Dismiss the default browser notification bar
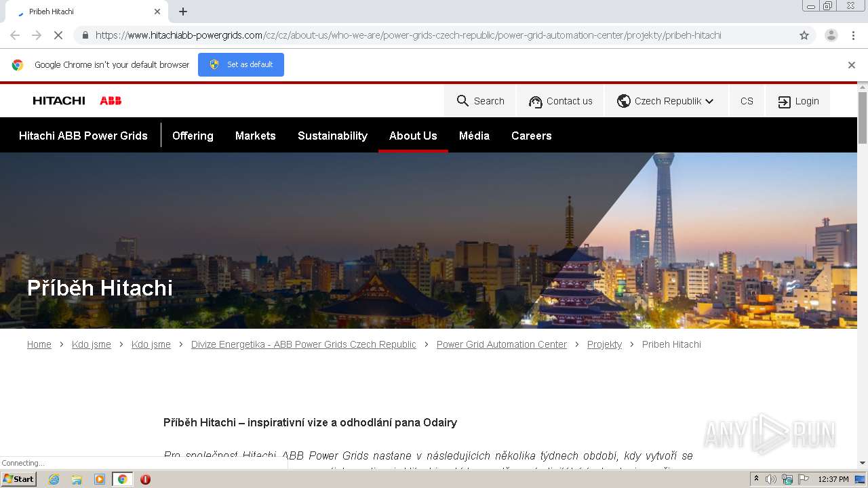The image size is (868, 488). 852,65
